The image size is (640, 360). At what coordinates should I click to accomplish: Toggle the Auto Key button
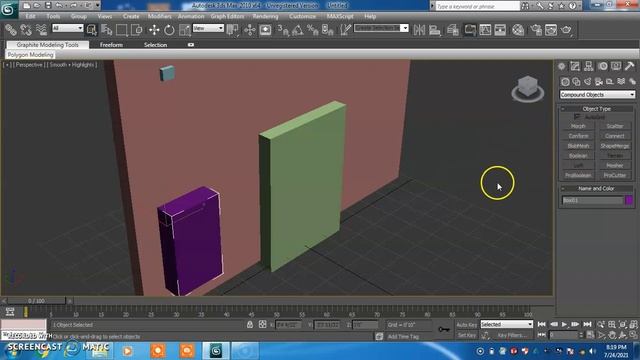[467, 324]
